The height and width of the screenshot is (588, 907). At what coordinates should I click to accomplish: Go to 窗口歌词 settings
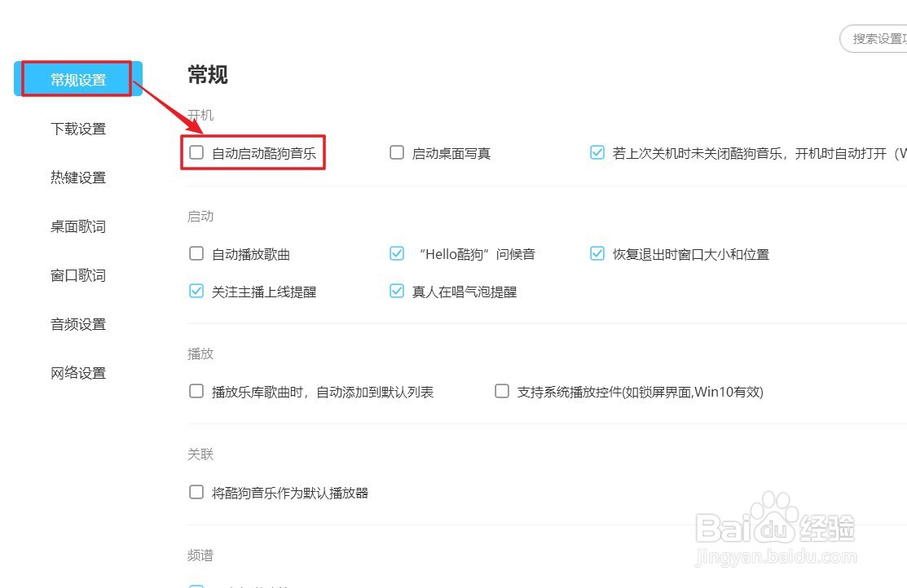tap(78, 275)
